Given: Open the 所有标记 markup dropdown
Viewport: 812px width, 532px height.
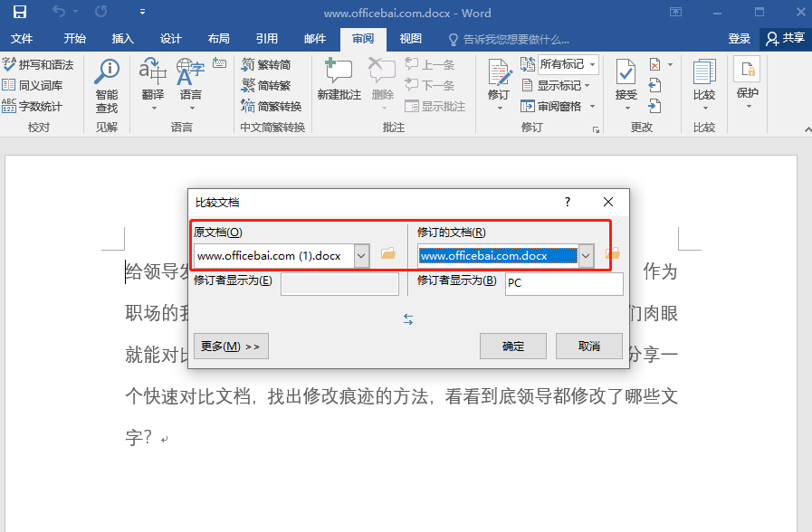Looking at the screenshot, I should [x=568, y=64].
